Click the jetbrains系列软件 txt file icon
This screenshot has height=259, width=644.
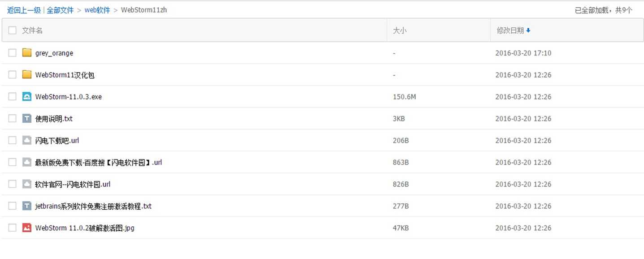click(x=27, y=206)
